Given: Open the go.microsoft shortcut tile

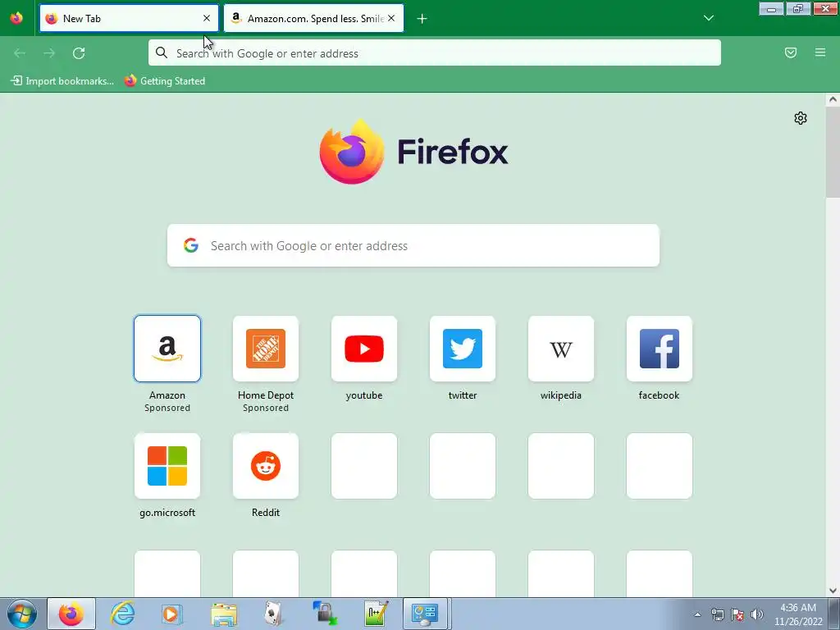Looking at the screenshot, I should point(167,466).
